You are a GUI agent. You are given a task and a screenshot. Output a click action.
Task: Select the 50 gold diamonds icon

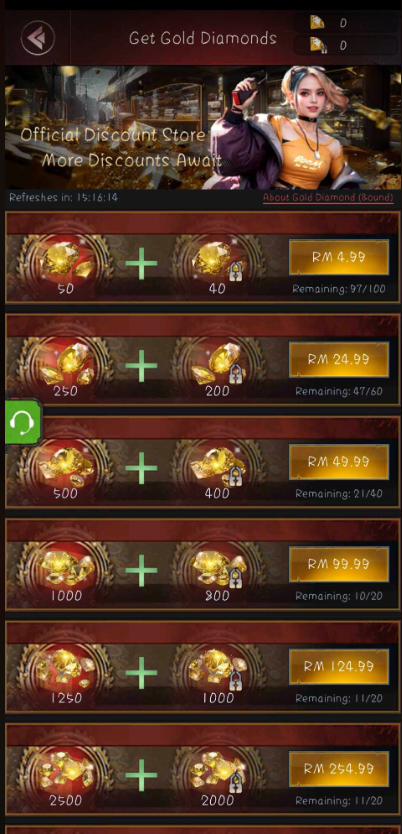click(66, 262)
